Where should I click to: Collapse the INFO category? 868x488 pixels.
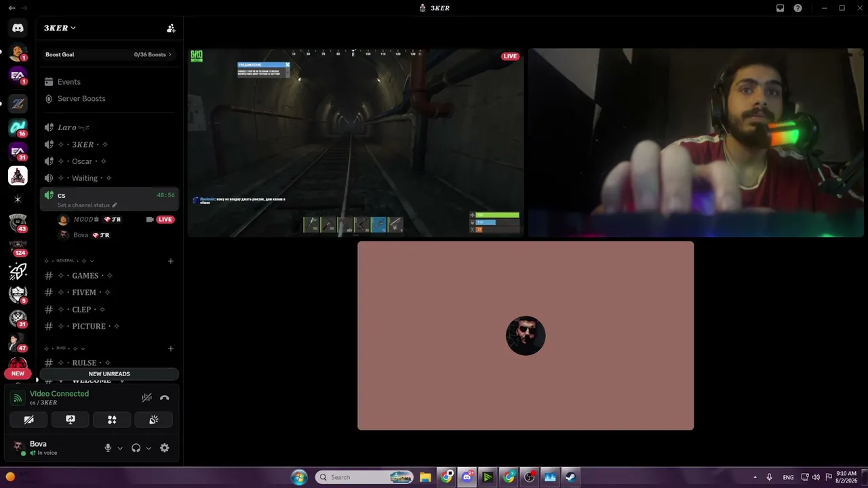pyautogui.click(x=64, y=348)
